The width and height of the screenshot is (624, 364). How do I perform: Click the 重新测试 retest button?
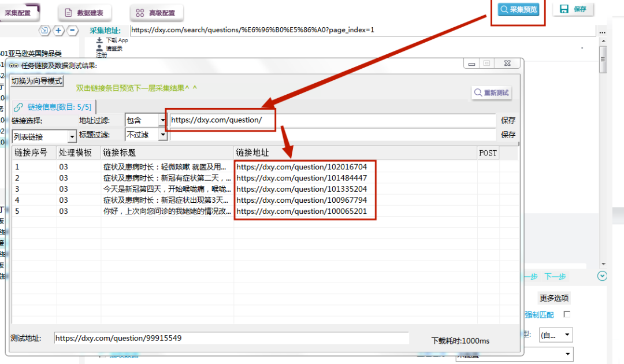click(492, 92)
